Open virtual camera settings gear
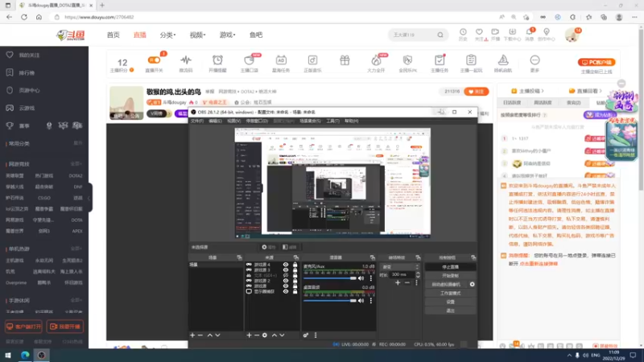The image size is (644, 362). tap(472, 284)
